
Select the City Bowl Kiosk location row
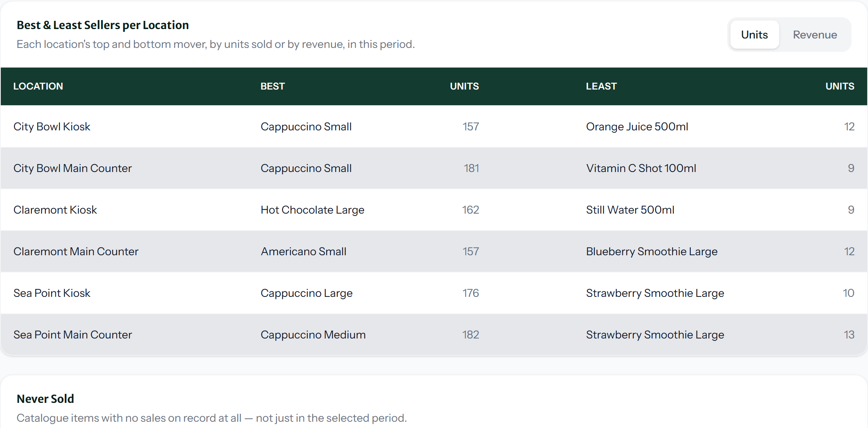click(x=434, y=126)
